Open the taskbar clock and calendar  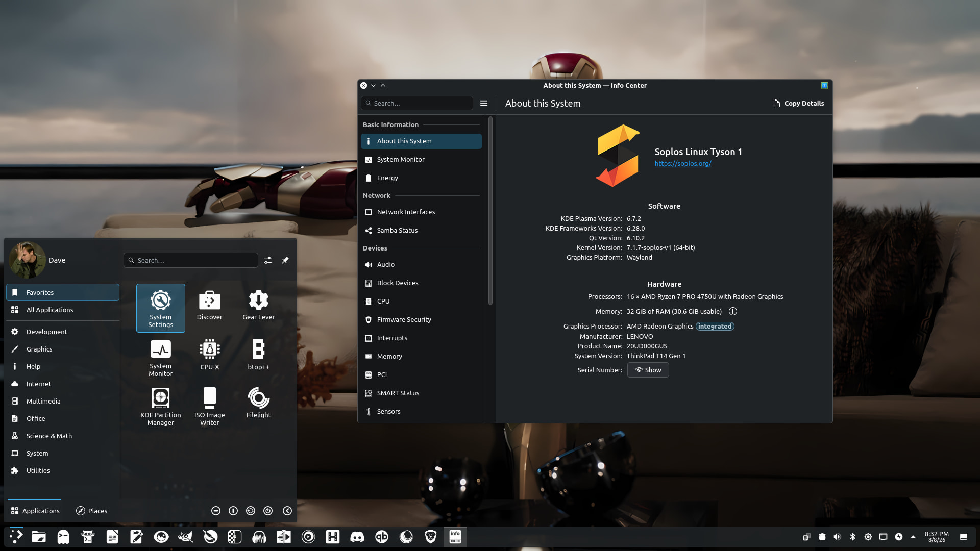pyautogui.click(x=937, y=537)
